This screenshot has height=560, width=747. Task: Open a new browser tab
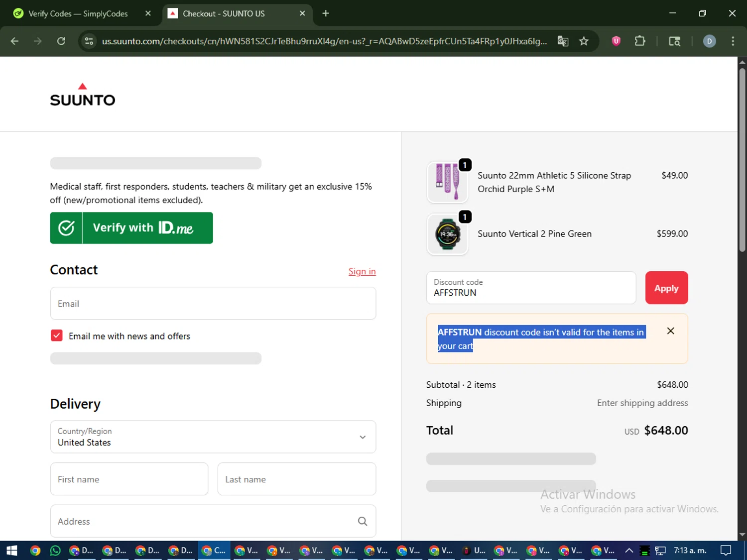coord(326,13)
